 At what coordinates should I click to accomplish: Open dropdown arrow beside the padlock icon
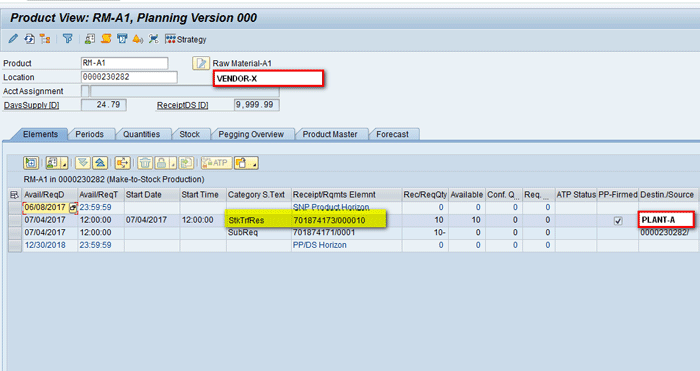pyautogui.click(x=173, y=164)
